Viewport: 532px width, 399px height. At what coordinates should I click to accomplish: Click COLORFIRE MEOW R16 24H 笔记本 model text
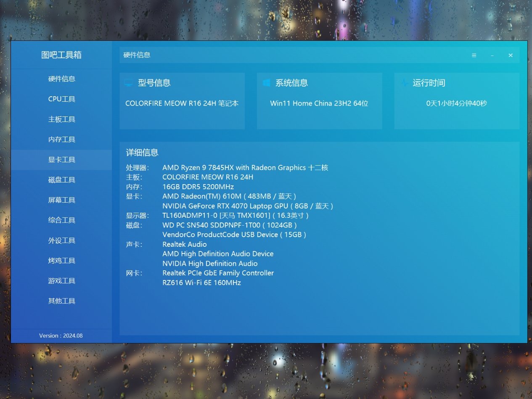(182, 103)
